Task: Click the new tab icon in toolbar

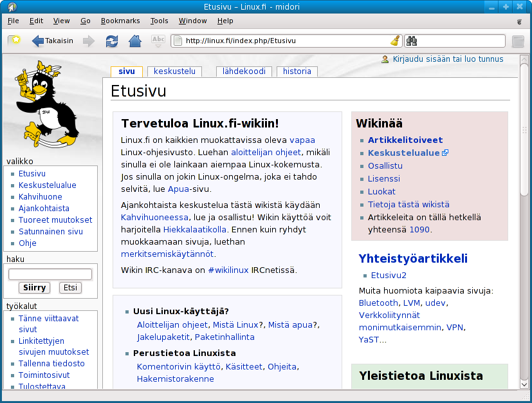Action: pos(14,41)
